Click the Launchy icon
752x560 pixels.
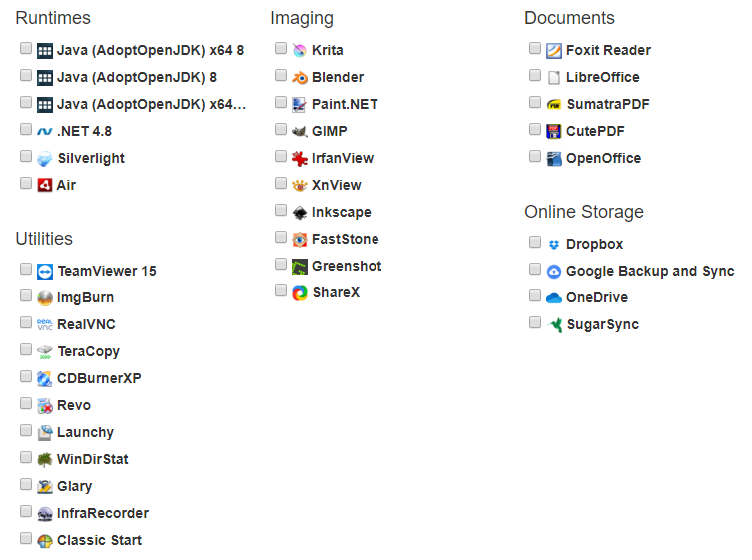[45, 433]
